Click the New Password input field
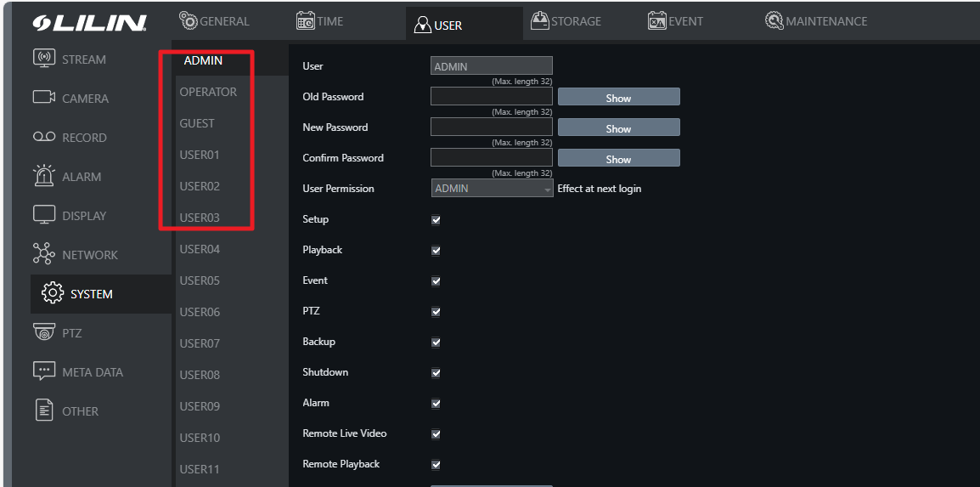The image size is (980, 487). 491,127
